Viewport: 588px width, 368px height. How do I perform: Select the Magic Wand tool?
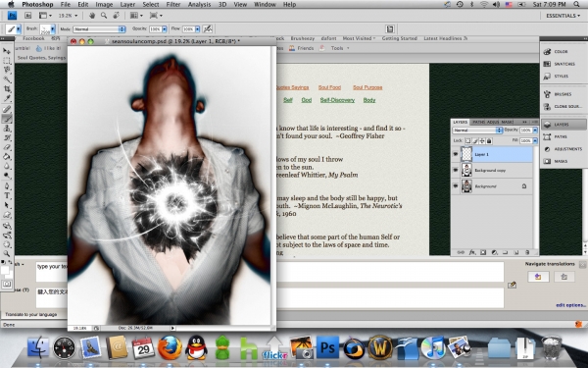7,79
